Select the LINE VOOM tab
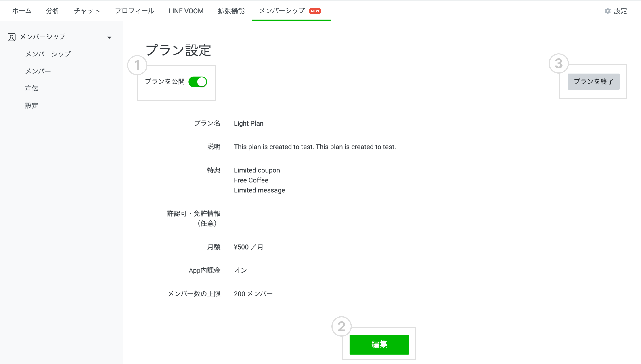The height and width of the screenshot is (364, 641). coord(186,11)
